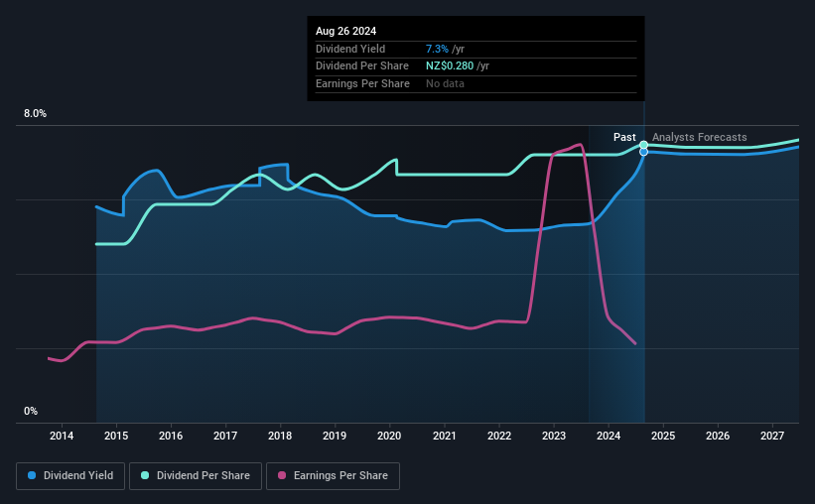Click the 2014 label on the x-axis

[x=62, y=436]
